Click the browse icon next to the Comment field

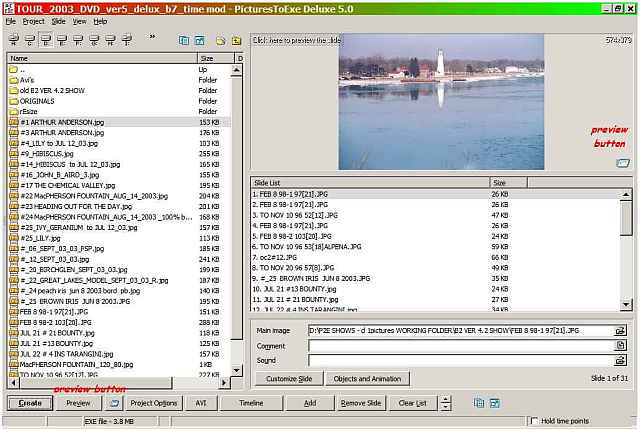tap(620, 345)
